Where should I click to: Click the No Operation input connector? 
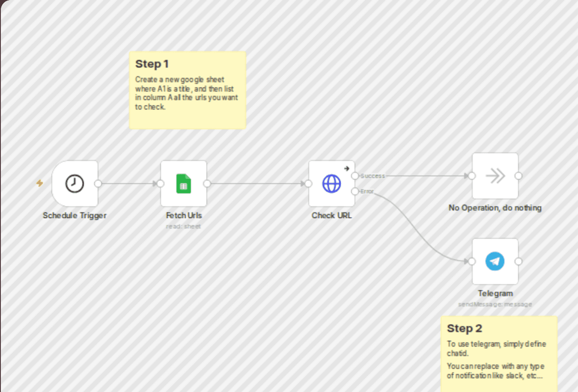tap(472, 176)
